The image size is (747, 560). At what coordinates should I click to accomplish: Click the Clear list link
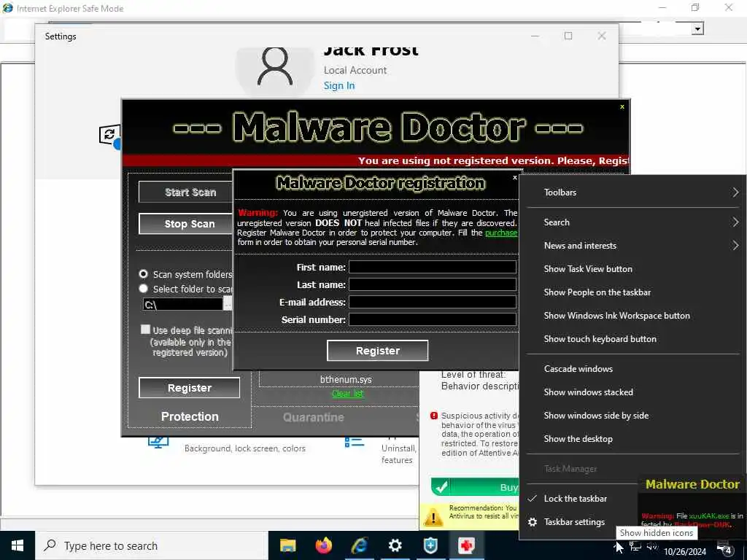(348, 393)
